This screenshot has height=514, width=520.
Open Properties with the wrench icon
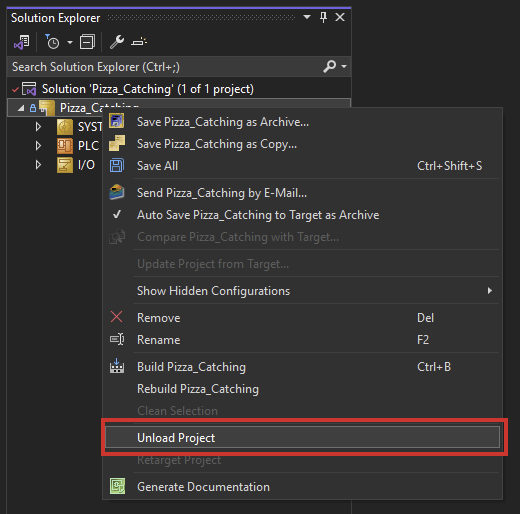117,42
